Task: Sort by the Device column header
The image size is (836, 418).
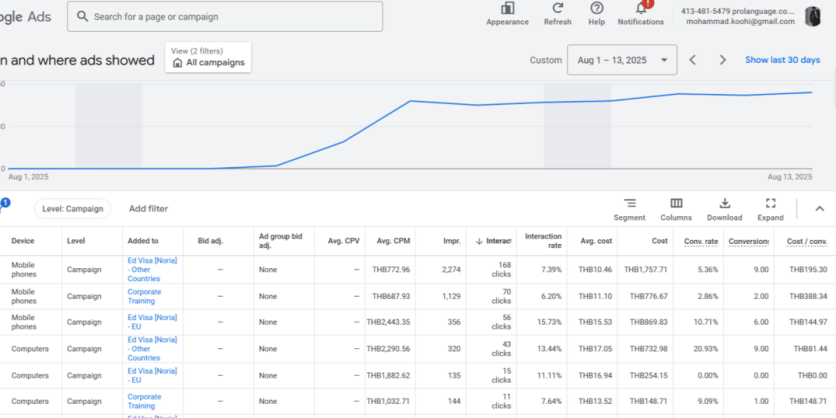Action: tap(23, 241)
